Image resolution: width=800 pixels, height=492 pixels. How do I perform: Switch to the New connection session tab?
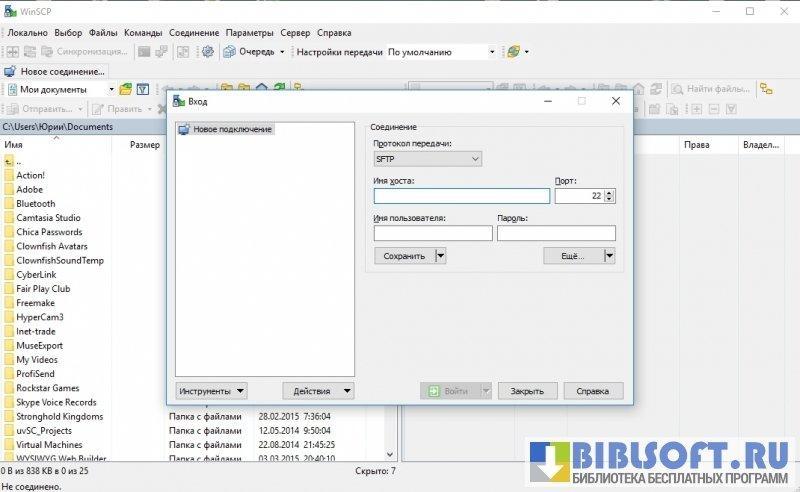(55, 71)
